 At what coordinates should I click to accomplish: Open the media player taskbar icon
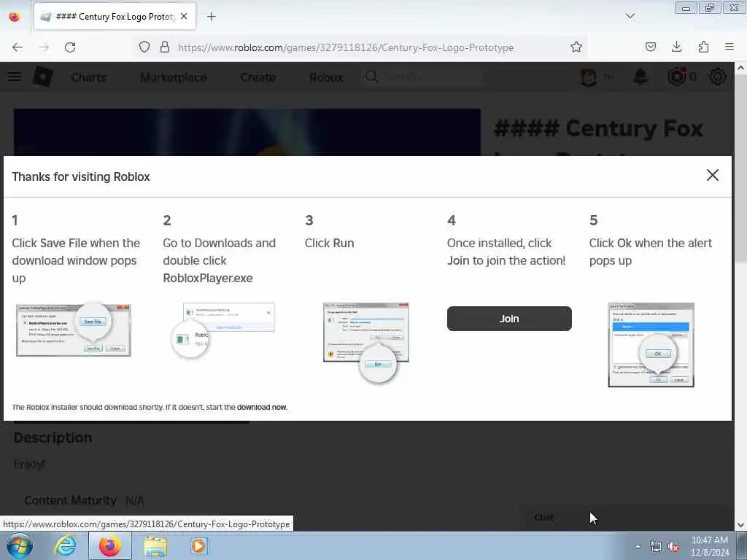(x=198, y=545)
